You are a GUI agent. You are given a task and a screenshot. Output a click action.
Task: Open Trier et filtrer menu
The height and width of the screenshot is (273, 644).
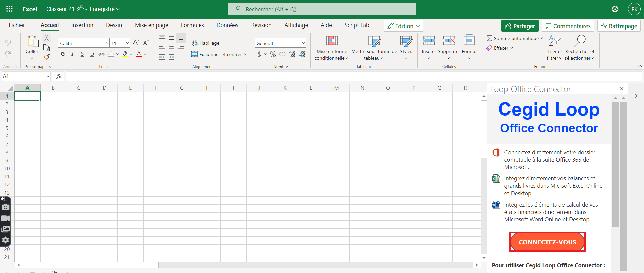[554, 48]
